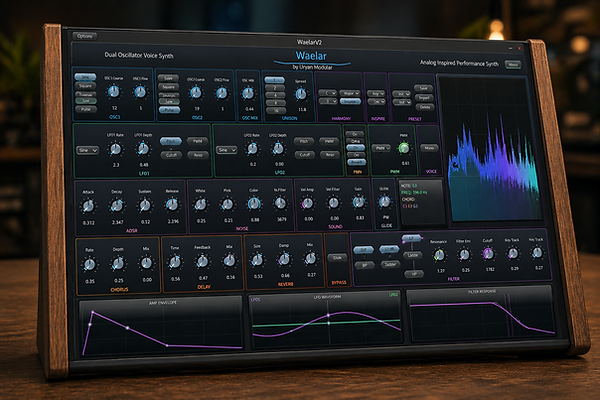
Task: Click the White noise knob
Action: (201, 204)
